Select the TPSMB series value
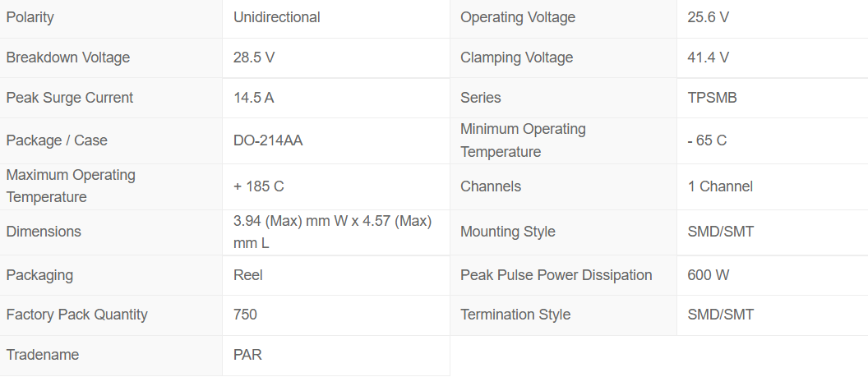 713,98
